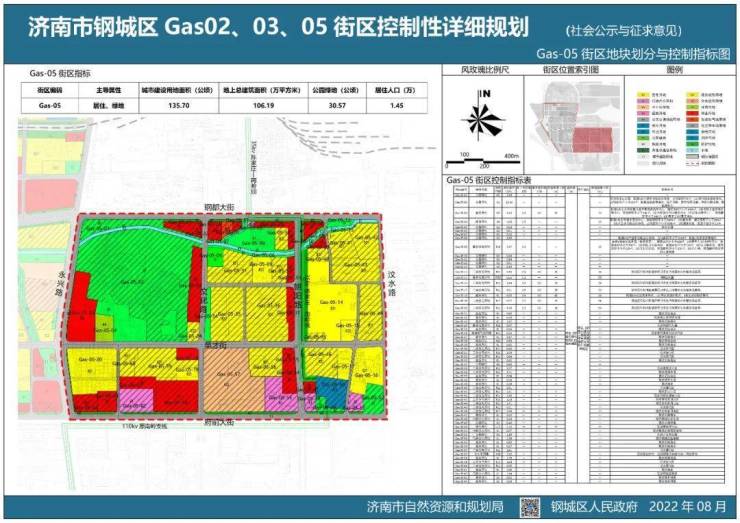740x523 pixels.
Task: Click the 110kv power line label
Action: tap(144, 426)
